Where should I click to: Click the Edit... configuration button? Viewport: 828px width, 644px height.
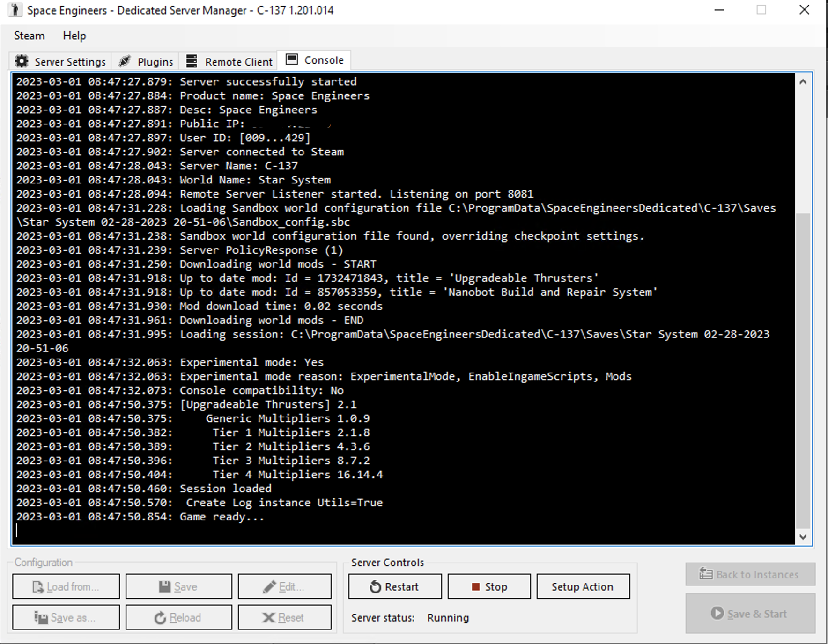(284, 586)
